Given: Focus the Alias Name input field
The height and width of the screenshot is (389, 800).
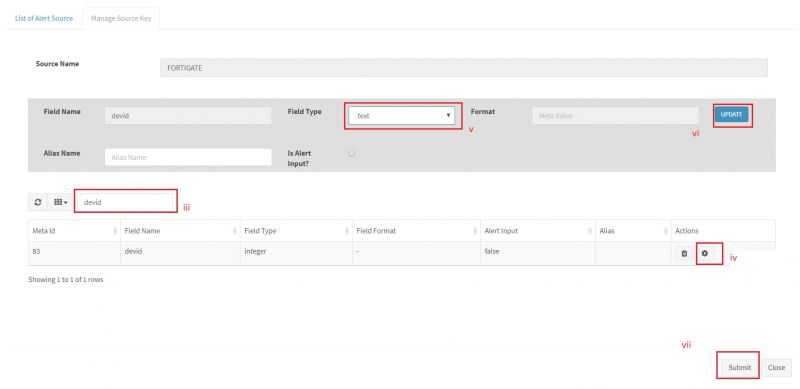Looking at the screenshot, I should pyautogui.click(x=188, y=157).
